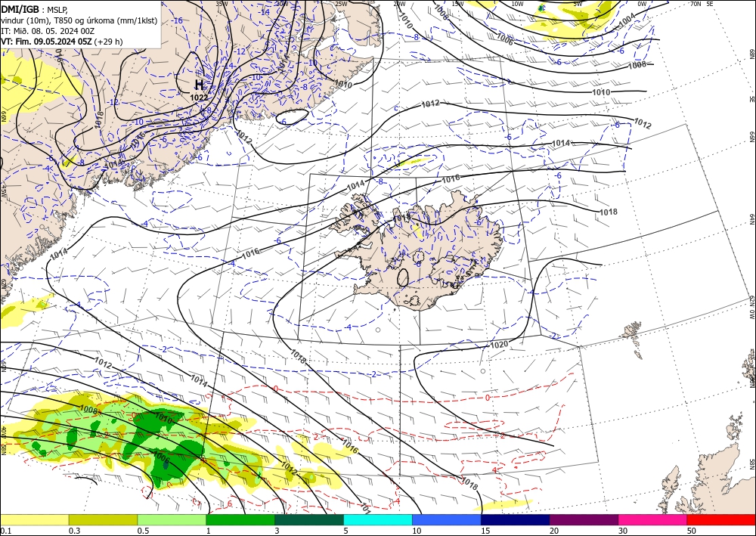Image resolution: width=756 pixels, height=536 pixels.
Task: Click the legend value '30'
Action: [623, 531]
